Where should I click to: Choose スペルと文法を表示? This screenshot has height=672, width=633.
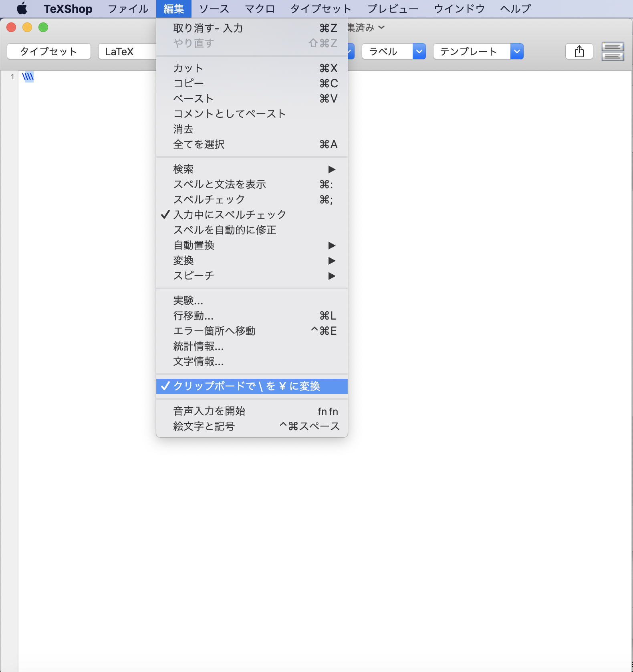click(252, 184)
